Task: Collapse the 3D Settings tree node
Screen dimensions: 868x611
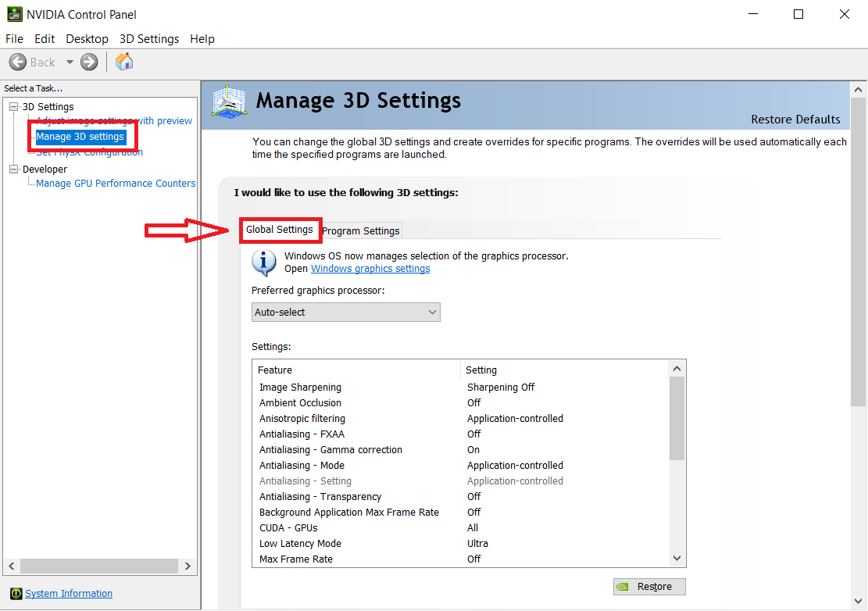Action: click(x=13, y=107)
